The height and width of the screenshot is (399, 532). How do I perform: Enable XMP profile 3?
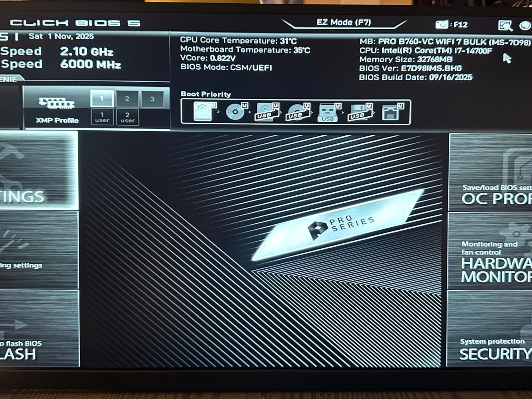click(152, 99)
